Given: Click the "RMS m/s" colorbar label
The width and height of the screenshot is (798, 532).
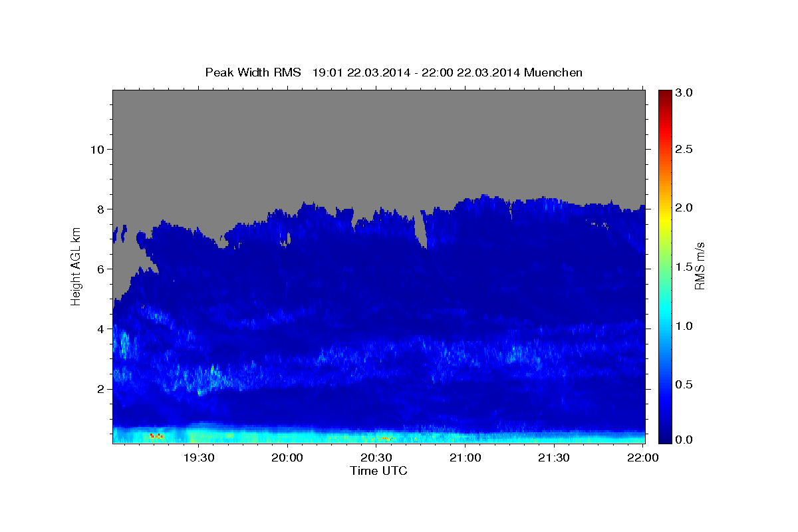Looking at the screenshot, I should (699, 267).
